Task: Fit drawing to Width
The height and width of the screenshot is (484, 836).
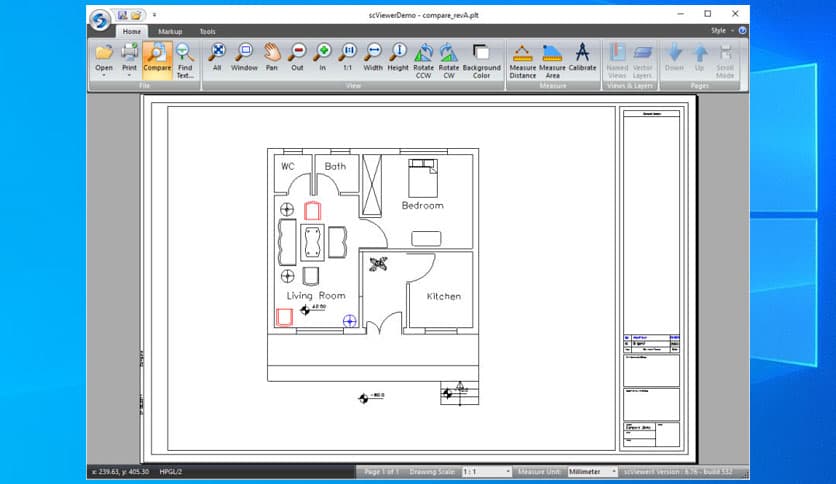Action: [x=373, y=57]
